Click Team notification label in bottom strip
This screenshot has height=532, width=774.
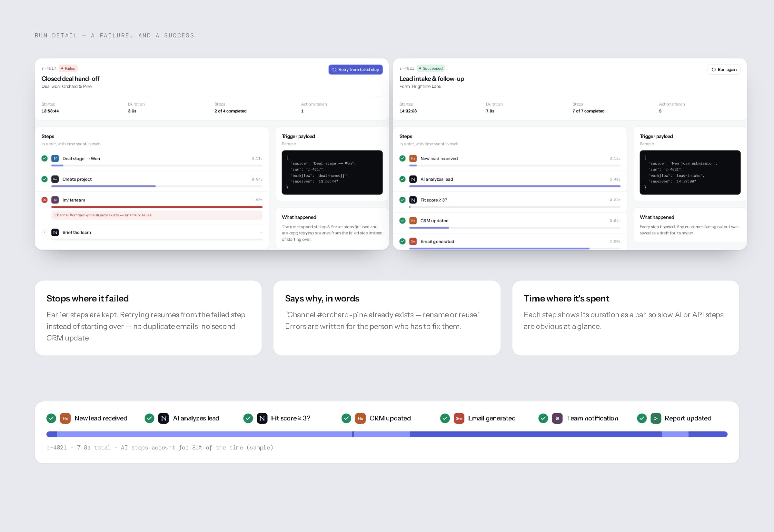[592, 418]
